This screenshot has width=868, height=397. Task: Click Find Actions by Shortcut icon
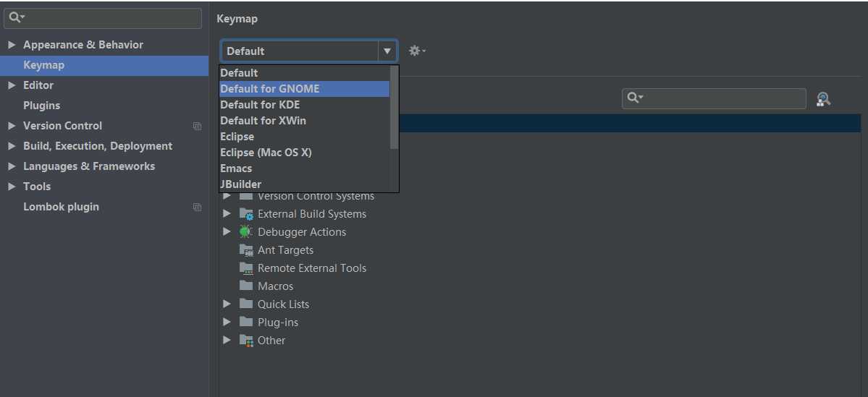[x=823, y=99]
